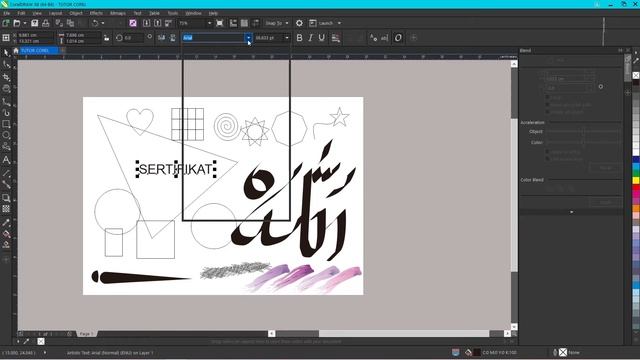Select the Crop tool
The image size is (640, 360).
(x=6, y=77)
